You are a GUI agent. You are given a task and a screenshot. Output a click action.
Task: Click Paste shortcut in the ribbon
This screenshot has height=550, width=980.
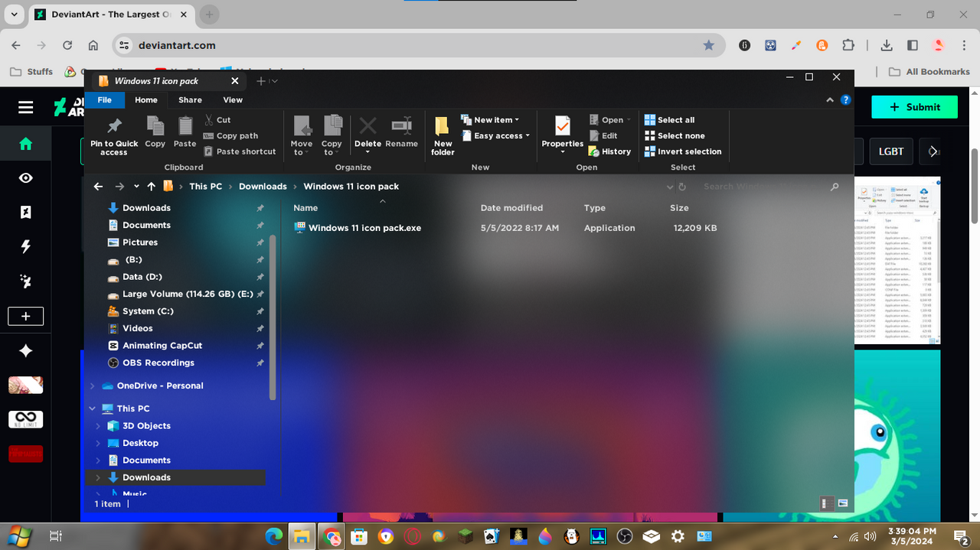click(240, 151)
